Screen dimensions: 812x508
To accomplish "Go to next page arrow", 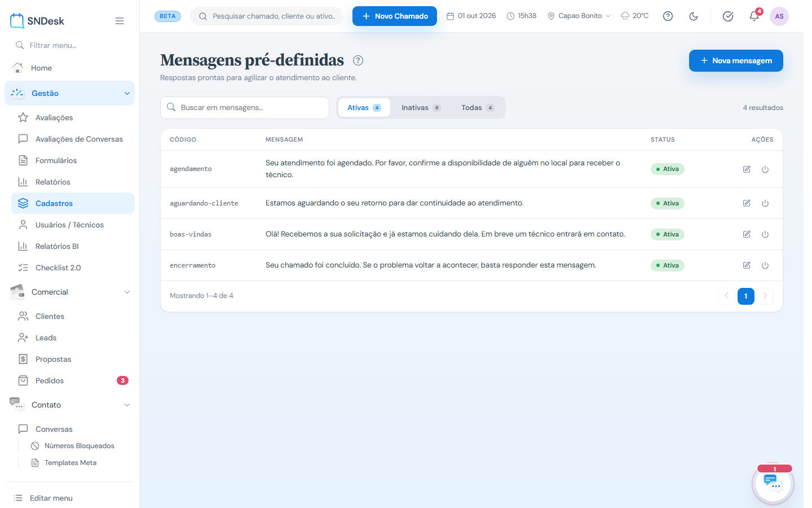I will (765, 296).
